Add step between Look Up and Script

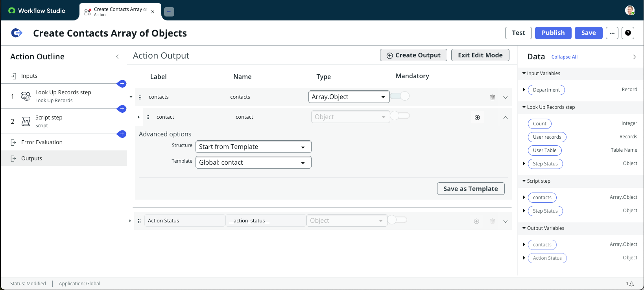(x=122, y=108)
